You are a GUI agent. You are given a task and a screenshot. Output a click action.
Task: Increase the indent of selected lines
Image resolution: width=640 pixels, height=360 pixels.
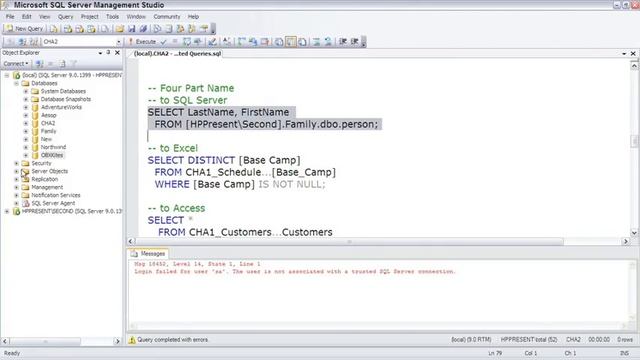click(x=354, y=42)
